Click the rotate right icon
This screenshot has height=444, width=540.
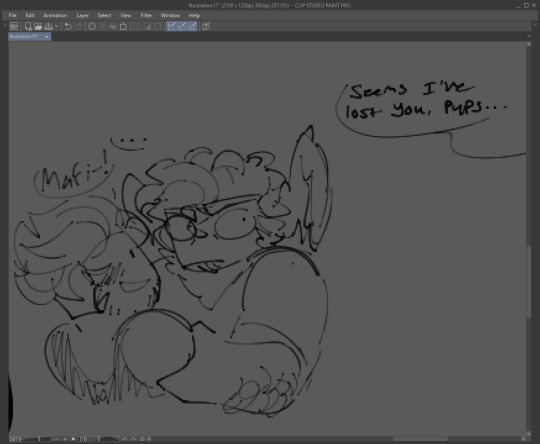[133, 439]
